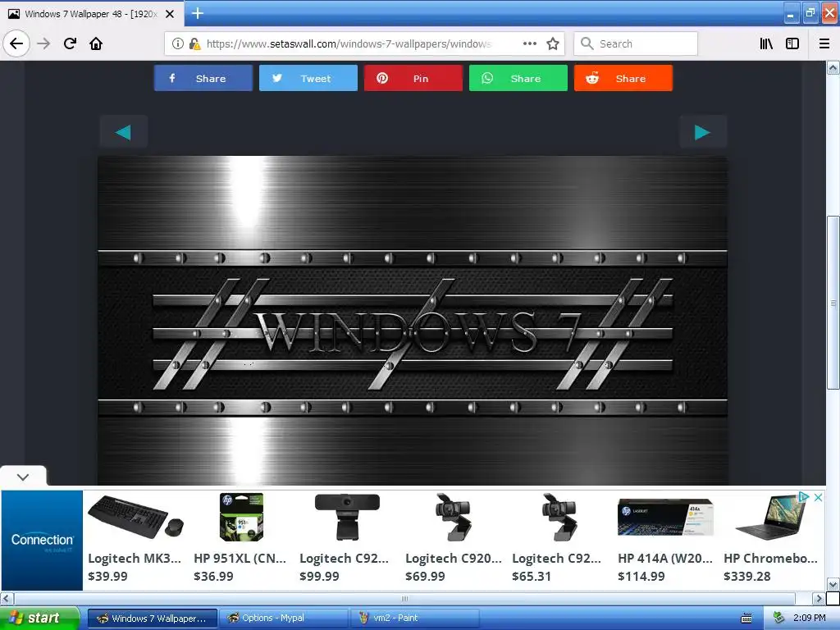
Task: Reload the current page
Action: pyautogui.click(x=70, y=43)
